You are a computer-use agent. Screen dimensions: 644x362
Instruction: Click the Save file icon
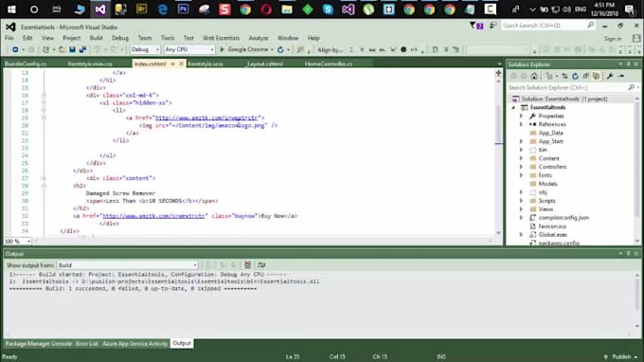tap(72, 49)
